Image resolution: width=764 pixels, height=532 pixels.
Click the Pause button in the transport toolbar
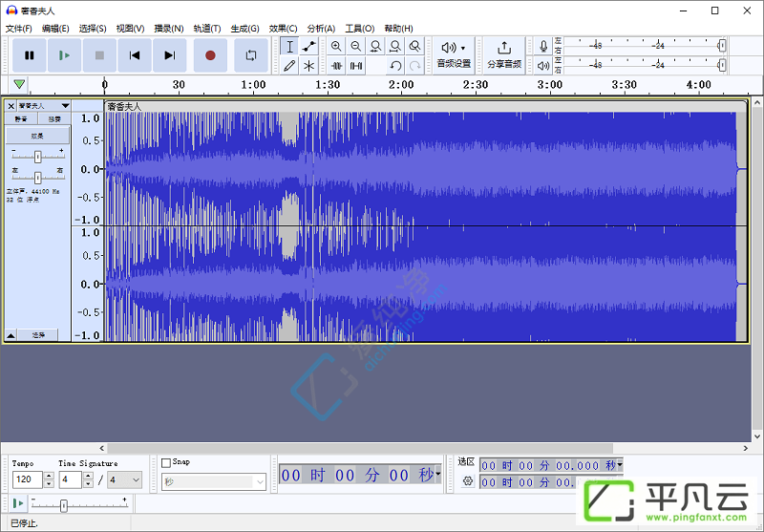(x=30, y=55)
